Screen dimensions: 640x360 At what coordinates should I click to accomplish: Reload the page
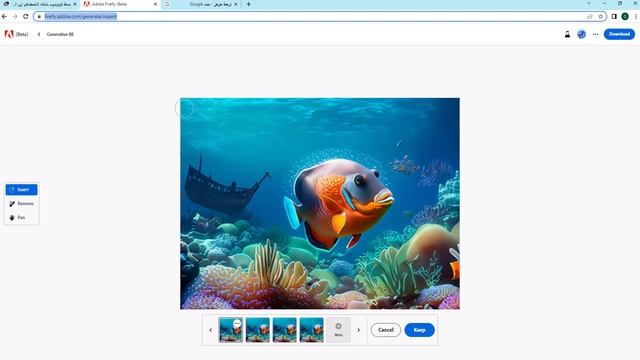[x=26, y=16]
